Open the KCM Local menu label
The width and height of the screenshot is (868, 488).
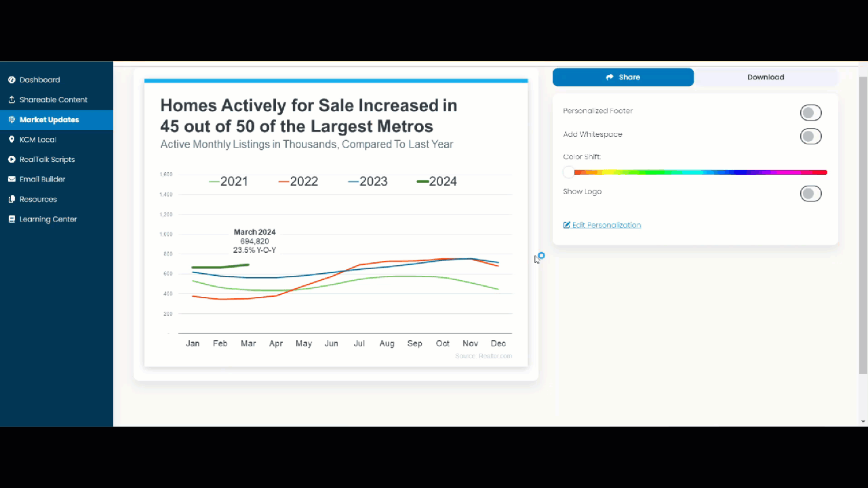38,140
